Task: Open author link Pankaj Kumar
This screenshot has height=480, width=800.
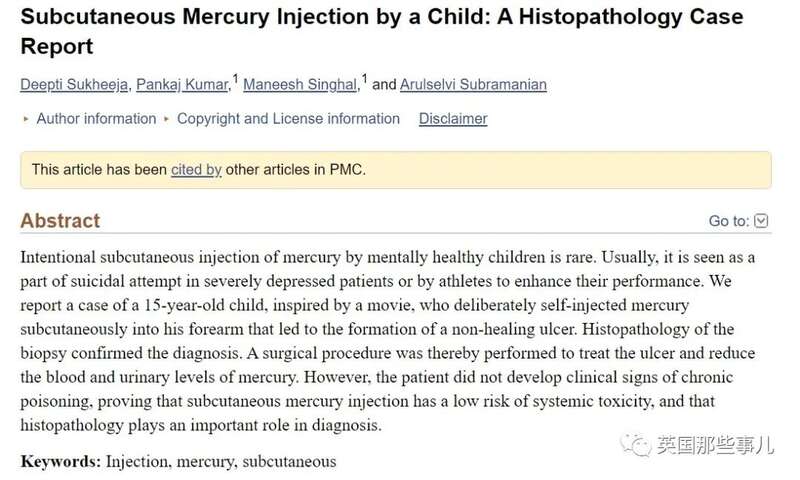Action: 182,85
